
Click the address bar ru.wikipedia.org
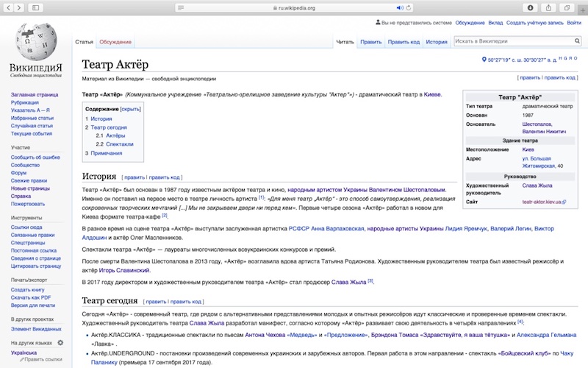tap(293, 7)
